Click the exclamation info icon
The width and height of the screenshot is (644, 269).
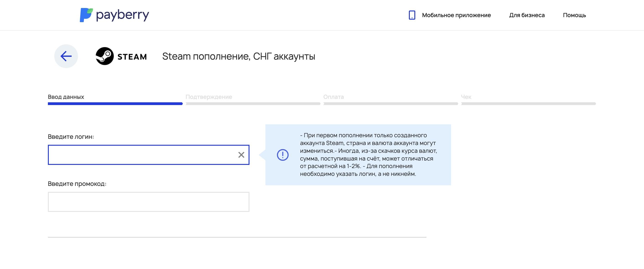pyautogui.click(x=283, y=155)
